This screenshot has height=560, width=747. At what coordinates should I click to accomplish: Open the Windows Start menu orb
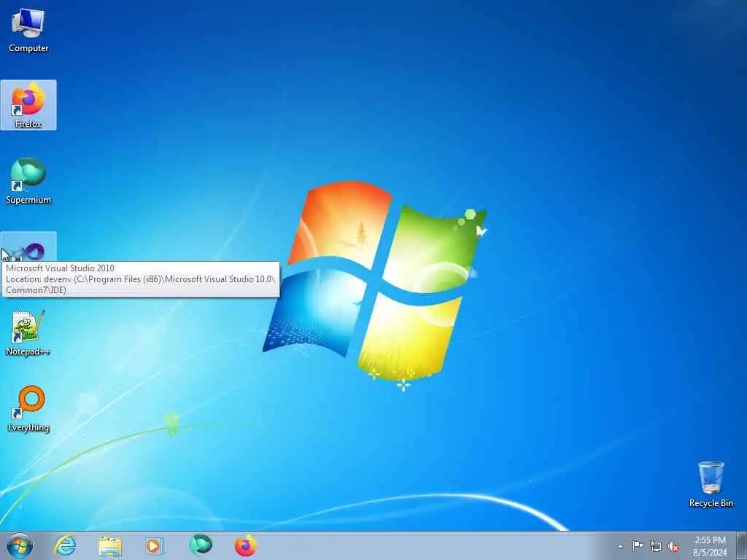20,545
